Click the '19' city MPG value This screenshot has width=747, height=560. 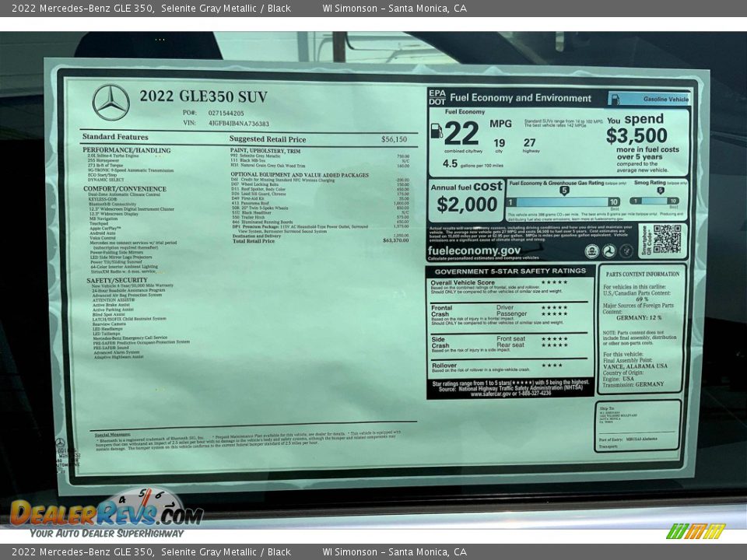coord(500,143)
